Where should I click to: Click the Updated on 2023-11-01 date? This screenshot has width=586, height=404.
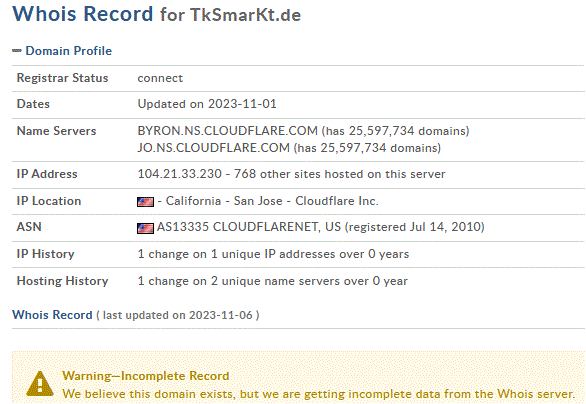tap(207, 104)
